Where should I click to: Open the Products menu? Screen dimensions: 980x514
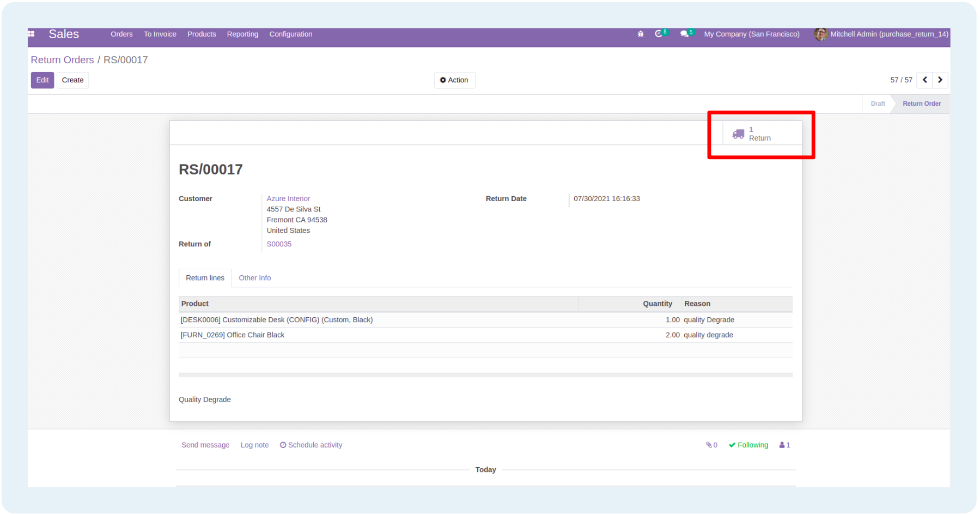pos(202,34)
